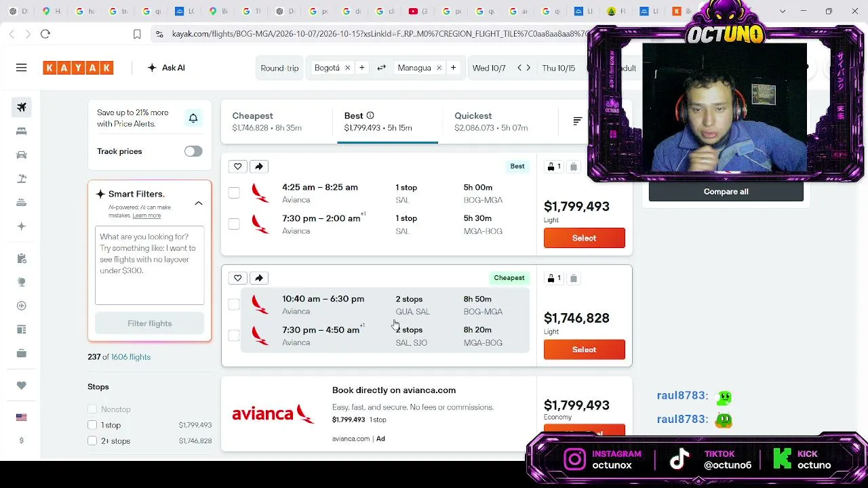The height and width of the screenshot is (488, 868).
Task: Check the 2+ stops filter
Action: tap(92, 441)
